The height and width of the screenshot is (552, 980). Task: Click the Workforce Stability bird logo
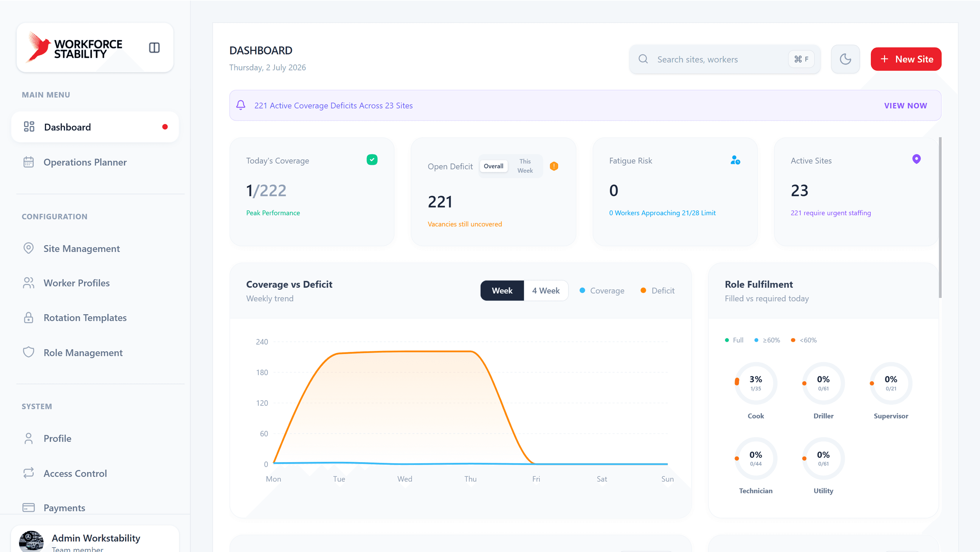click(x=38, y=48)
